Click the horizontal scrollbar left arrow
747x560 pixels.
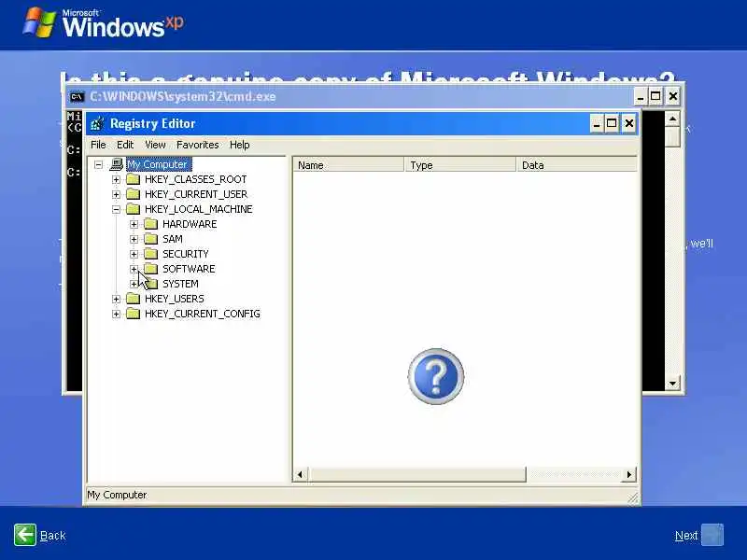(300, 474)
